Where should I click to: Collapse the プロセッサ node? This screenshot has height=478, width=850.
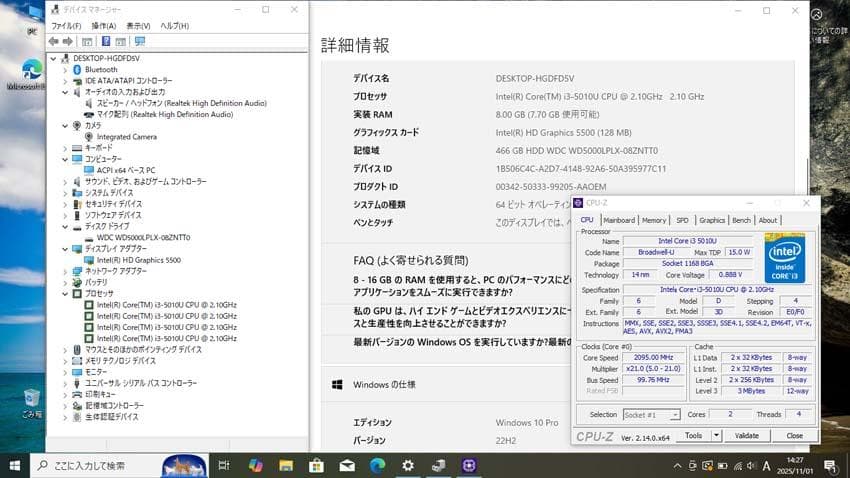tap(65, 294)
